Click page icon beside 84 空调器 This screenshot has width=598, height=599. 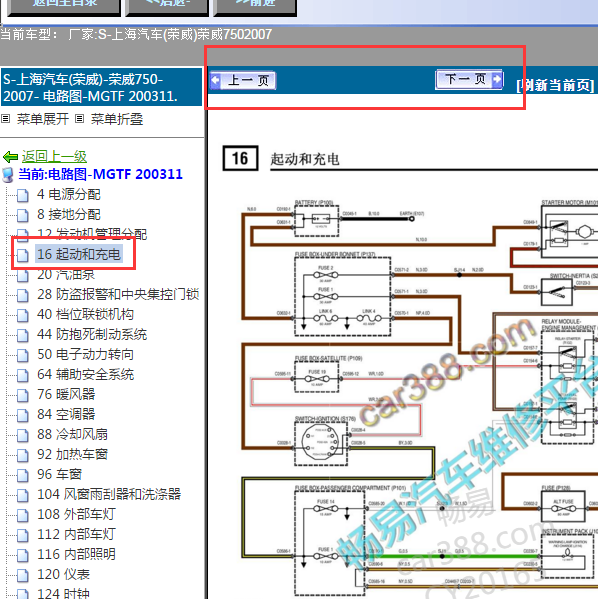click(x=23, y=415)
